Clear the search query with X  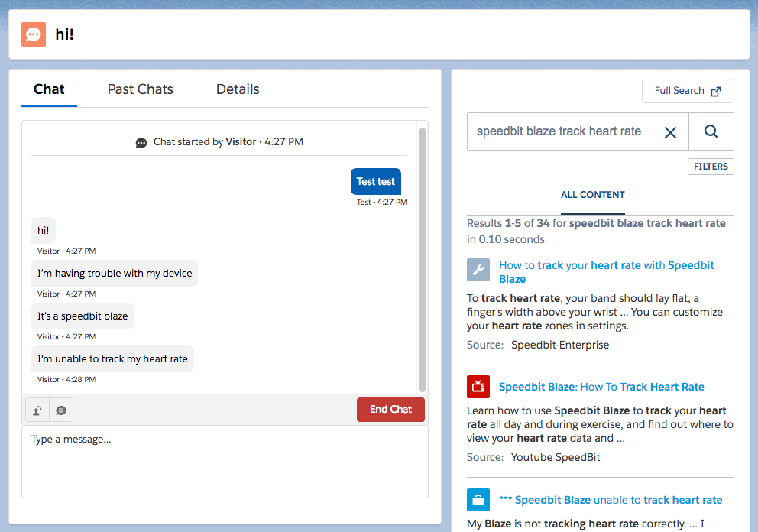(x=670, y=132)
